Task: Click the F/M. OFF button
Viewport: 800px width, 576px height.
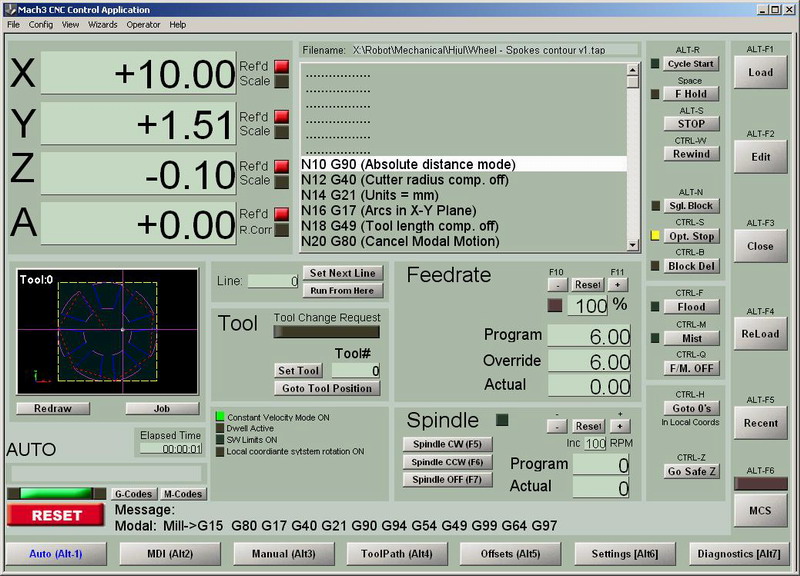Action: pos(691,368)
